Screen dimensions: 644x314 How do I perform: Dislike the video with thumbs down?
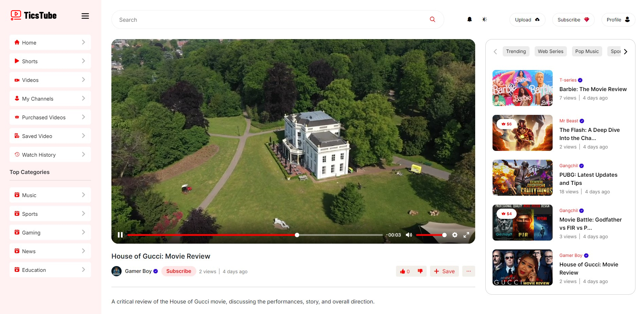pos(420,271)
